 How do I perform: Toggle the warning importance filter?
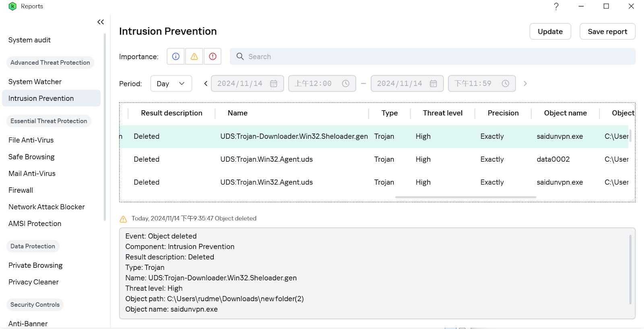click(x=194, y=57)
